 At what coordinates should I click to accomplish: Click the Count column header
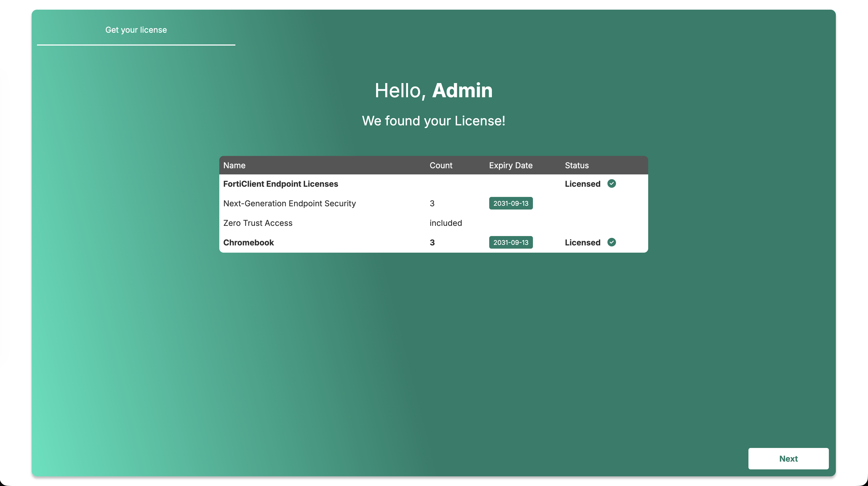(x=441, y=165)
